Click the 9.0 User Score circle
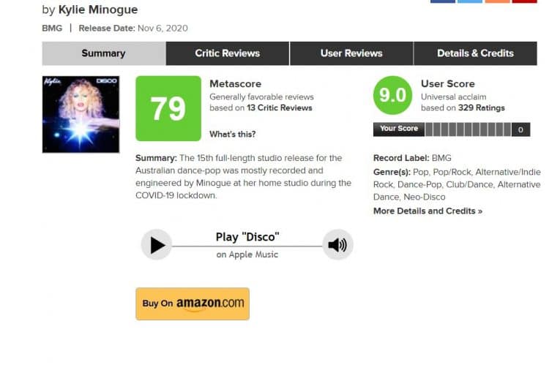Viewport: 549px width, 392px height. pos(392,95)
